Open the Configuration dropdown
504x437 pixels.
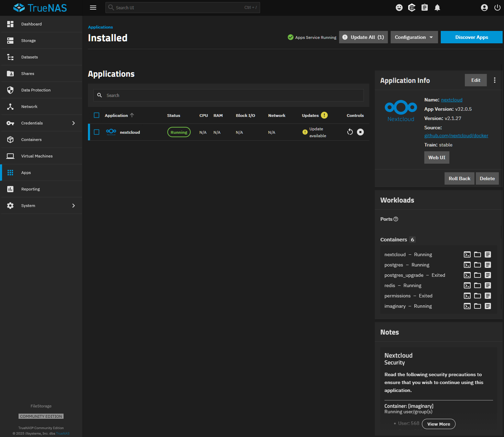pos(414,37)
